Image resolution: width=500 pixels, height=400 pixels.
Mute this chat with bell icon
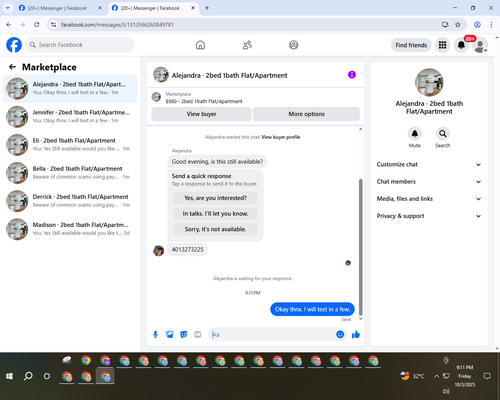[x=415, y=134]
